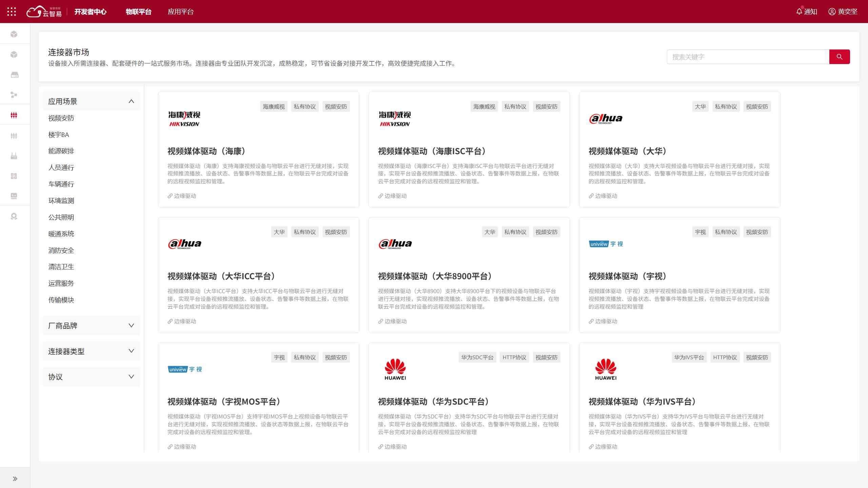Image resolution: width=868 pixels, height=488 pixels.
Task: Click the 云智易 cloud logo
Action: [x=44, y=12]
